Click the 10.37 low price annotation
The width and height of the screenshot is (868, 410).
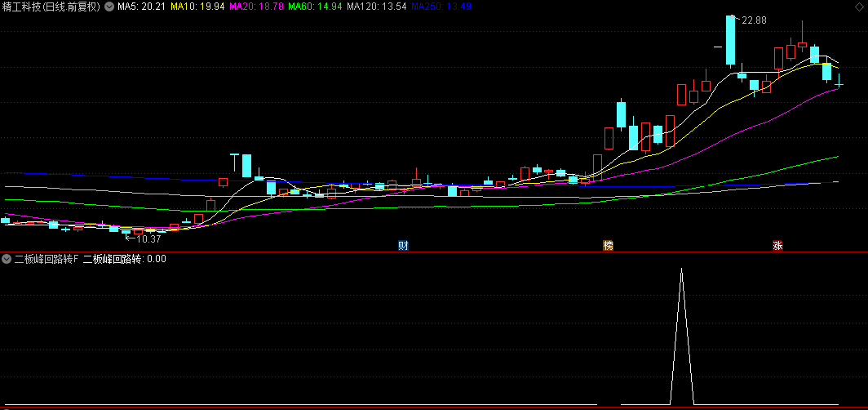148,239
